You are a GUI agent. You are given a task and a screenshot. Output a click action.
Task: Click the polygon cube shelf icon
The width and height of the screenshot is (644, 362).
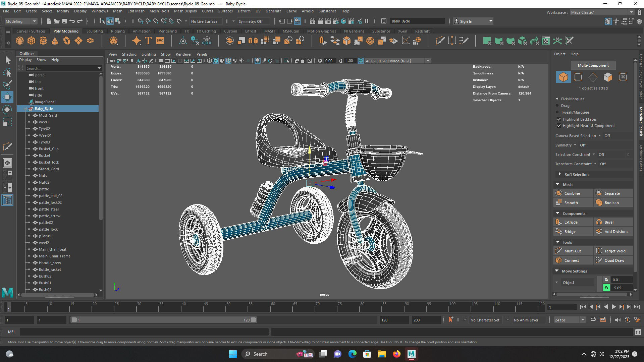pyautogui.click(x=32, y=41)
